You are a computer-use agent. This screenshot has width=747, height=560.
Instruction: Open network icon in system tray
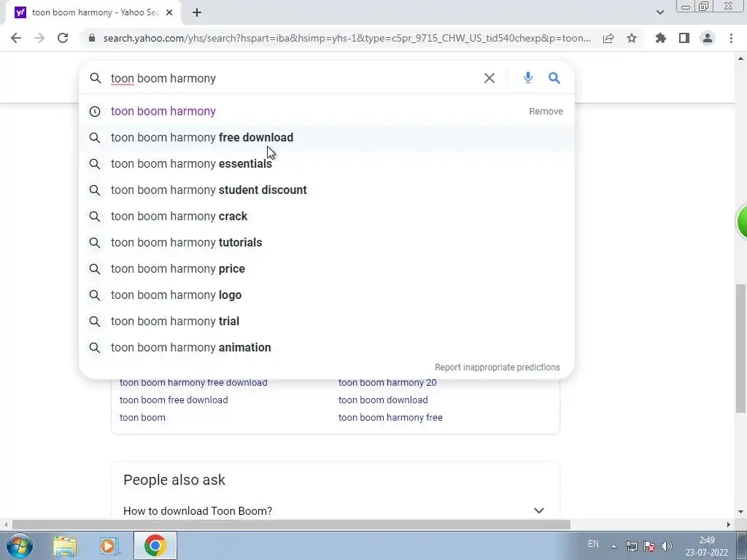(632, 546)
